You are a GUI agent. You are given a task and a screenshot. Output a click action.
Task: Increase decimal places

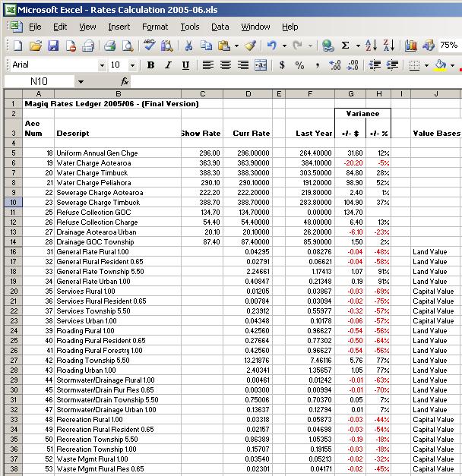pos(335,65)
